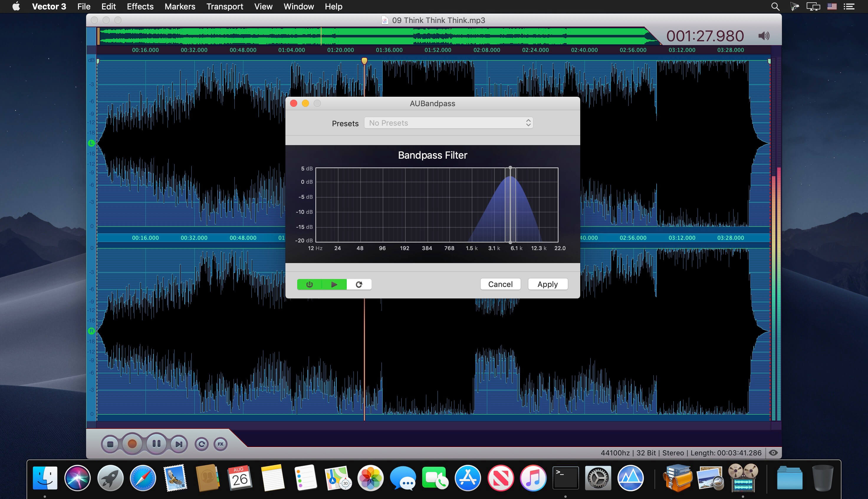Open News from the Dock

point(500,478)
